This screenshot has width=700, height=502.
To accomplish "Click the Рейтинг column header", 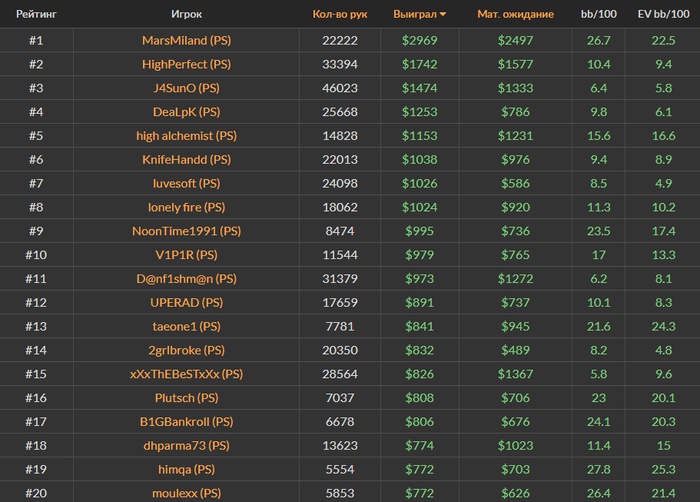I will click(35, 15).
